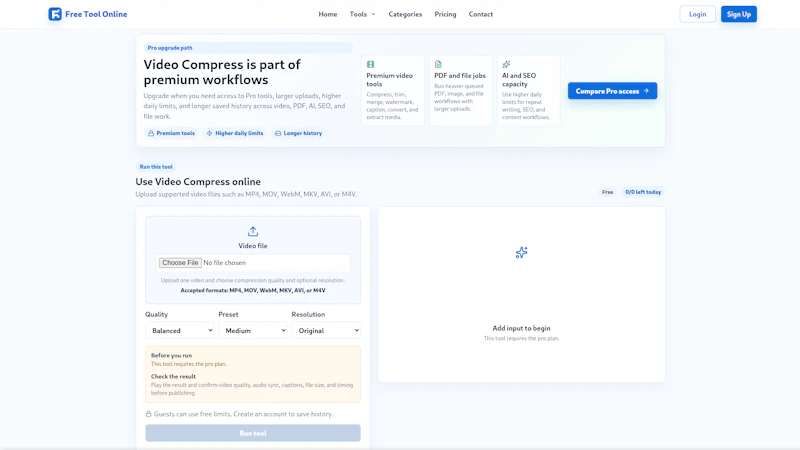Click the Video Compress is part of premium workflows heading

[x=222, y=72]
